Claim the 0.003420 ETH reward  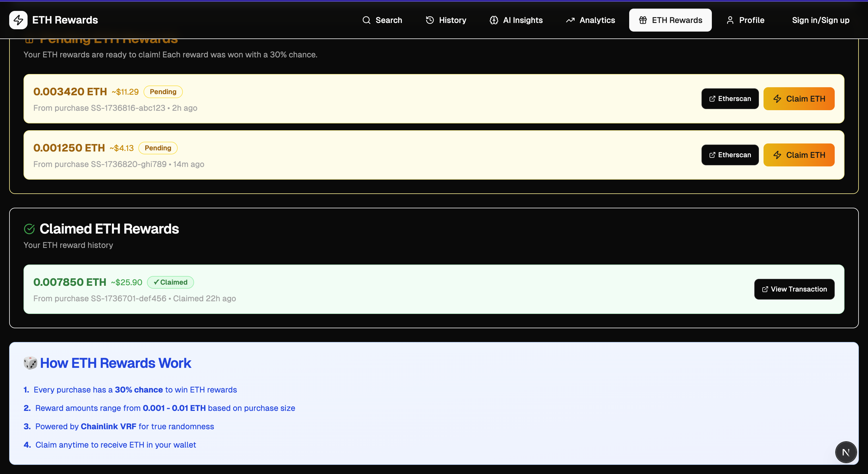tap(799, 99)
